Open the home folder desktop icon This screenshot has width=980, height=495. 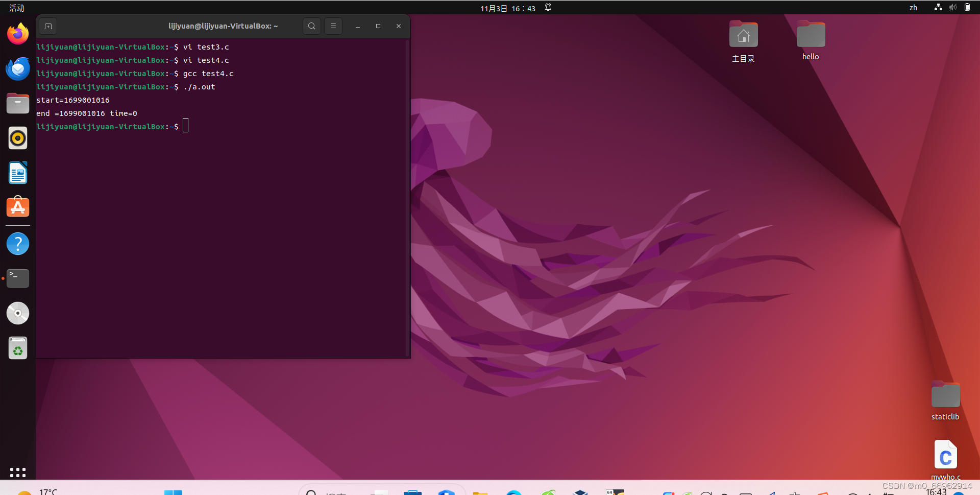[x=743, y=42]
